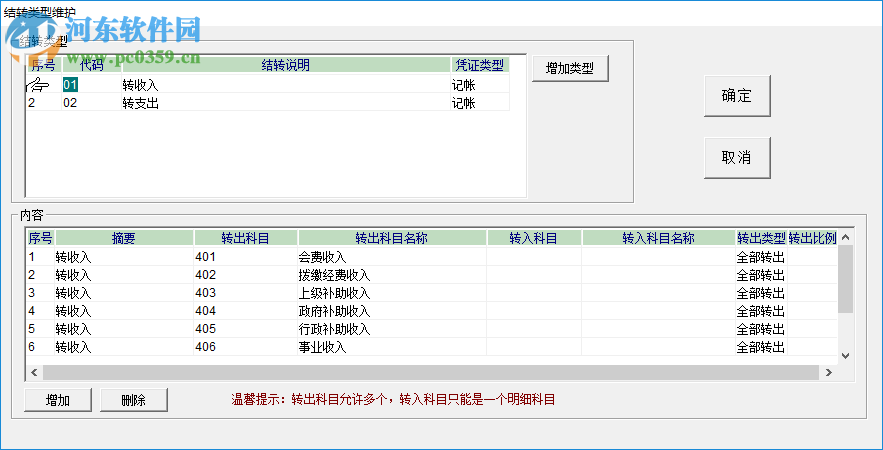
Task: Click 凭证类型 column header
Action: pyautogui.click(x=480, y=65)
